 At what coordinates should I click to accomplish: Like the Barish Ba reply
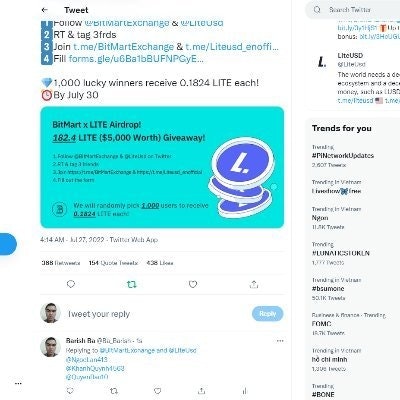click(158, 391)
